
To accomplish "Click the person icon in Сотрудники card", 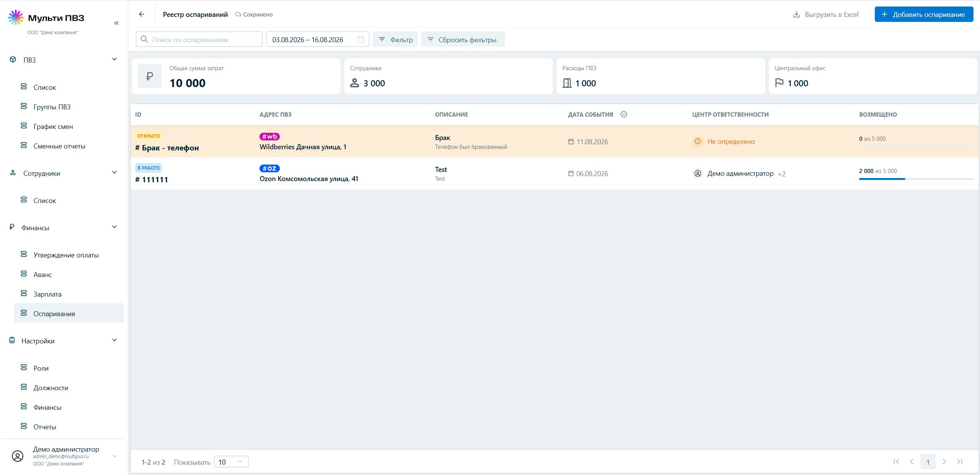I will point(355,83).
